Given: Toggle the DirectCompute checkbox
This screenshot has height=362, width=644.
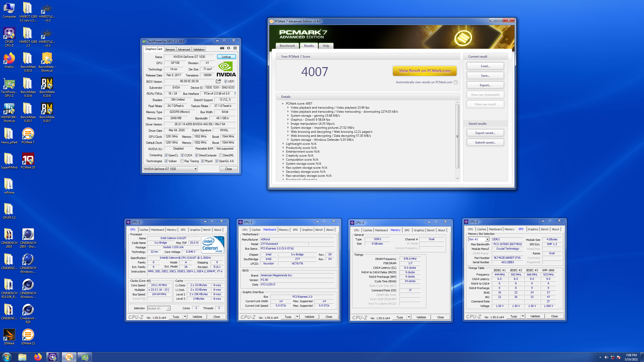Looking at the screenshot, I should [197, 155].
